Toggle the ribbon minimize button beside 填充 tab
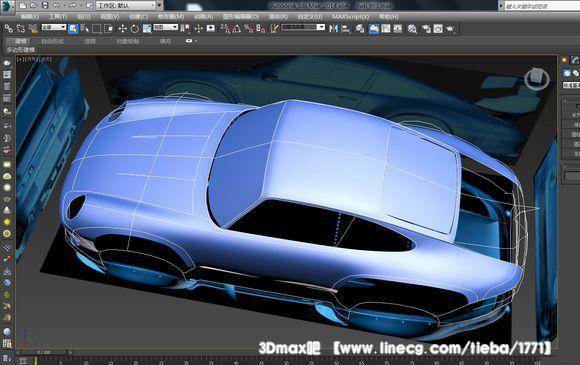This screenshot has height=365, width=580. 189,41
